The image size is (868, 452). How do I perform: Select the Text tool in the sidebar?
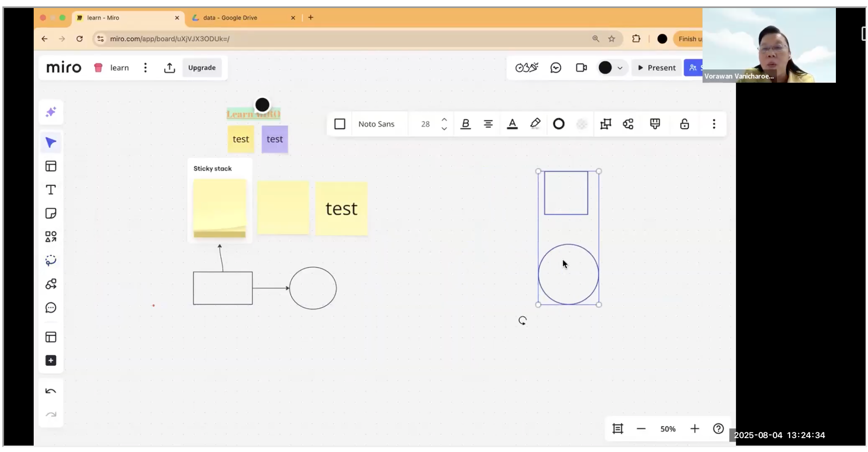coord(51,190)
